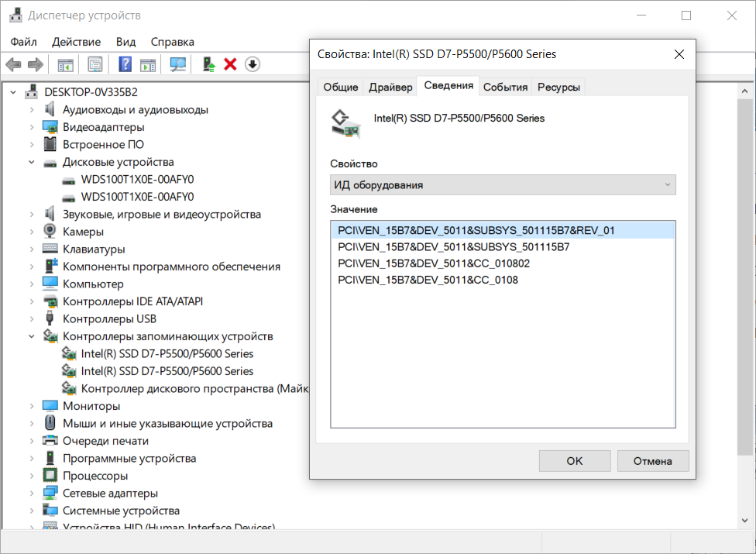Click the DESKTOP-0V335B2 computer icon
Viewport: 756px width, 554px height.
pyautogui.click(x=31, y=91)
